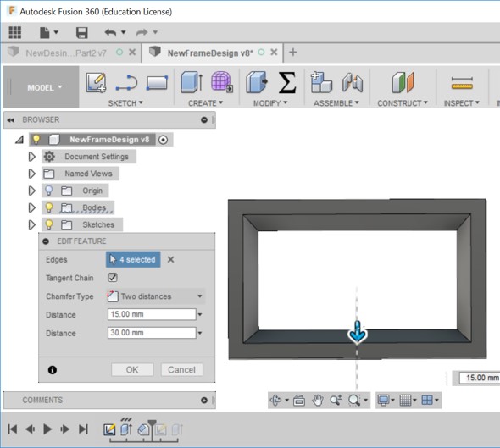
Task: Toggle visibility of NewFrameDesign v8 root
Action: (x=36, y=139)
